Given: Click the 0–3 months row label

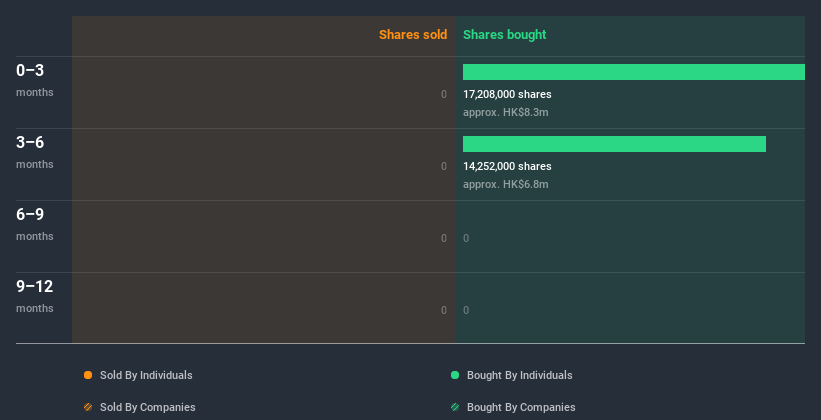Looking at the screenshot, I should coord(35,80).
